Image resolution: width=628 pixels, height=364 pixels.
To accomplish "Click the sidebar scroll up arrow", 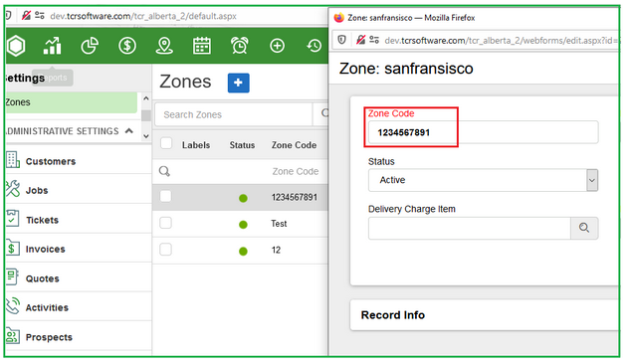I will (x=146, y=98).
